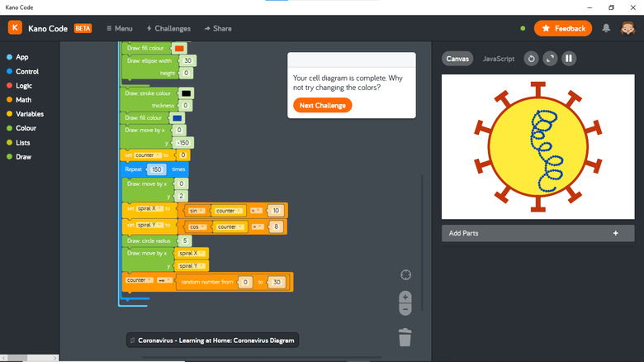Open the Draw block category
The height and width of the screenshot is (362, 644).
(19, 157)
